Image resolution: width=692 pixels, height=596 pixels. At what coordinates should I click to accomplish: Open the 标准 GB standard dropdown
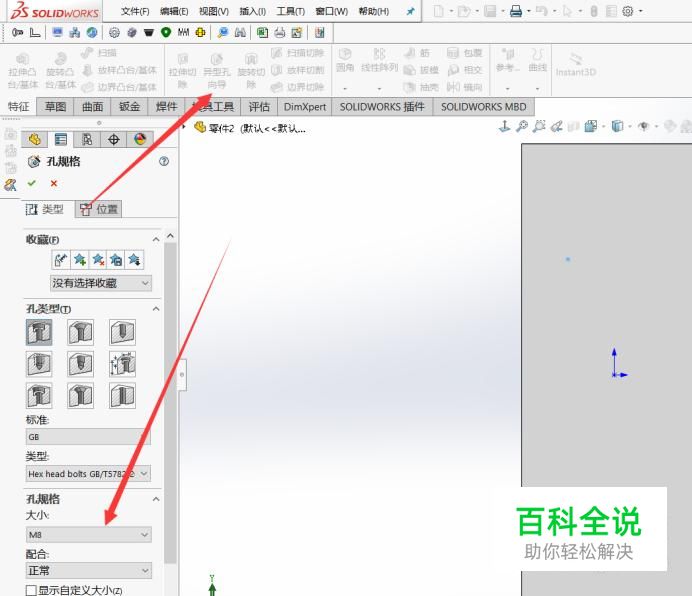(88, 437)
